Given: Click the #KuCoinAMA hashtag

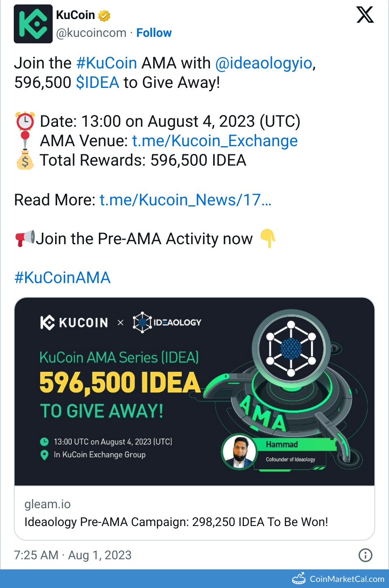Looking at the screenshot, I should click(62, 278).
